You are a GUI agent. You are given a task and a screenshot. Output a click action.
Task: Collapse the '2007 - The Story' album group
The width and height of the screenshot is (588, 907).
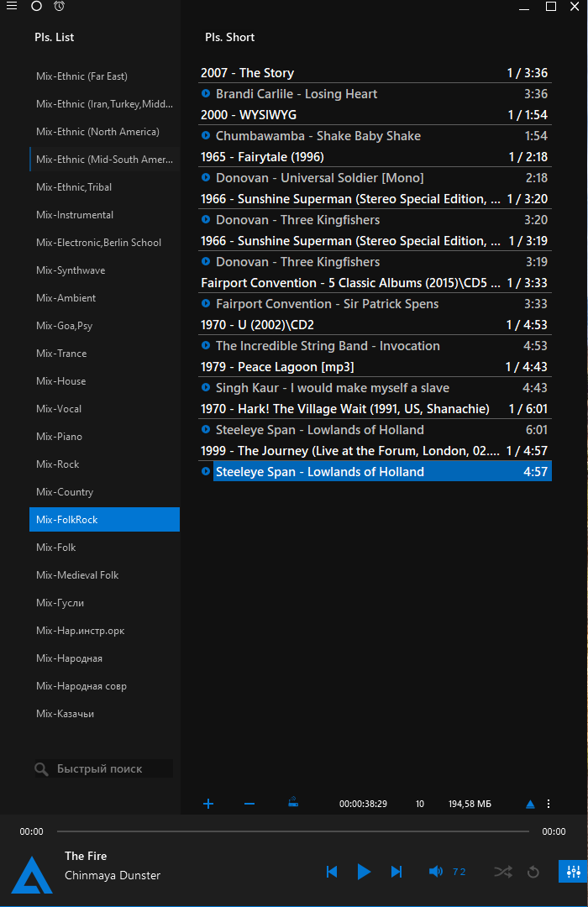coord(247,73)
